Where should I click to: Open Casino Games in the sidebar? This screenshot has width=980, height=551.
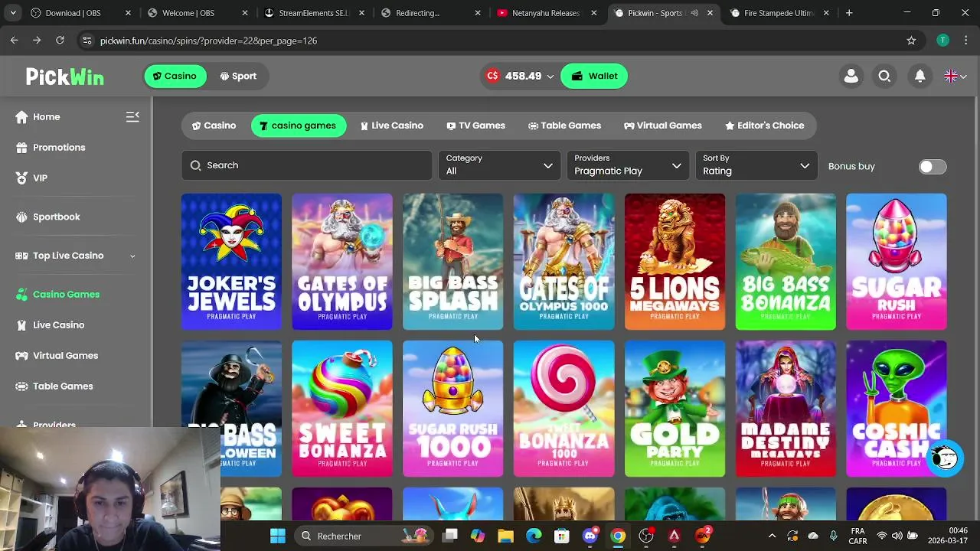pos(57,295)
